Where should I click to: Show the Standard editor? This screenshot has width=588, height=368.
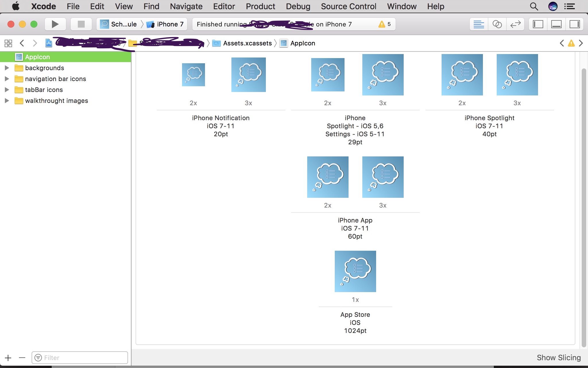click(x=479, y=24)
